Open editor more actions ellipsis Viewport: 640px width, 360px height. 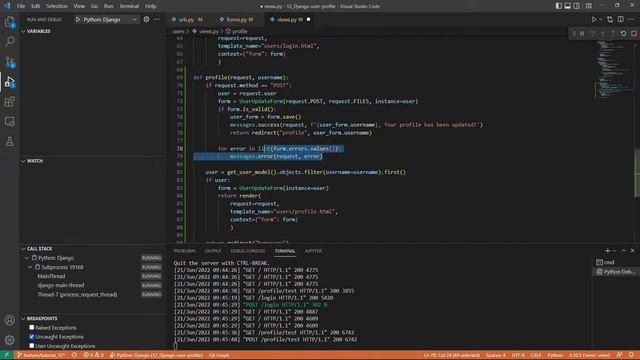click(631, 19)
